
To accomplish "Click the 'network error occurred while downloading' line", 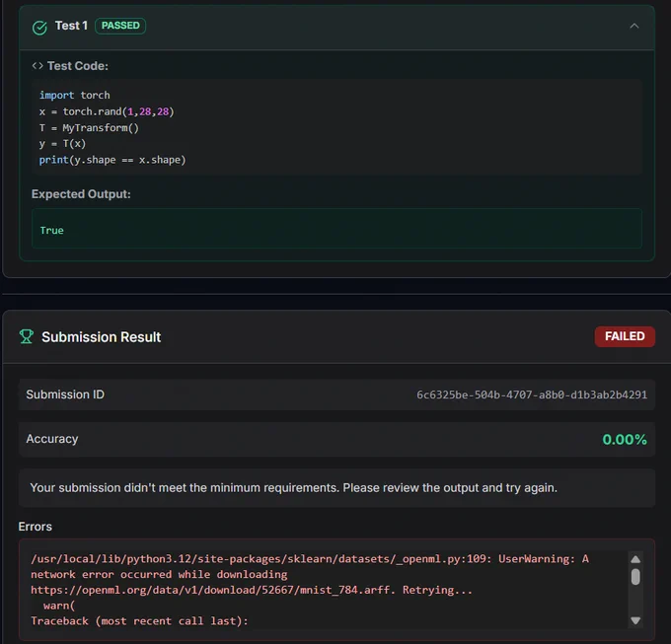I will 159,574.
